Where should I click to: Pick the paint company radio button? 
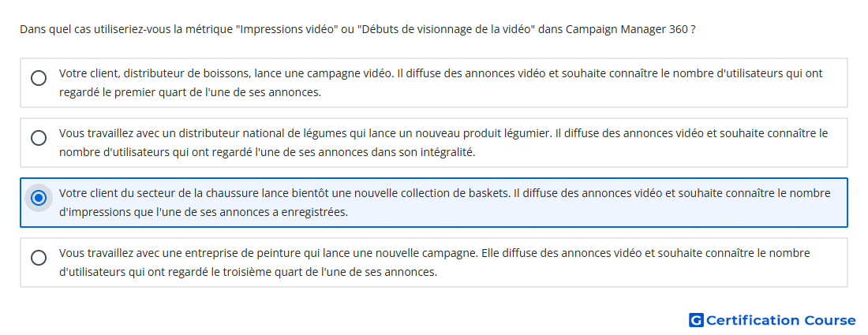39,258
